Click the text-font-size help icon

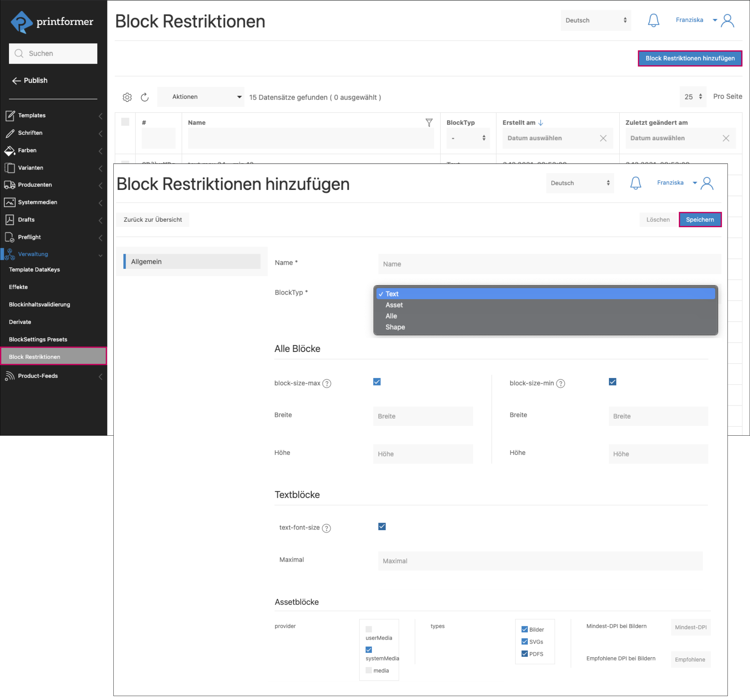tap(326, 528)
